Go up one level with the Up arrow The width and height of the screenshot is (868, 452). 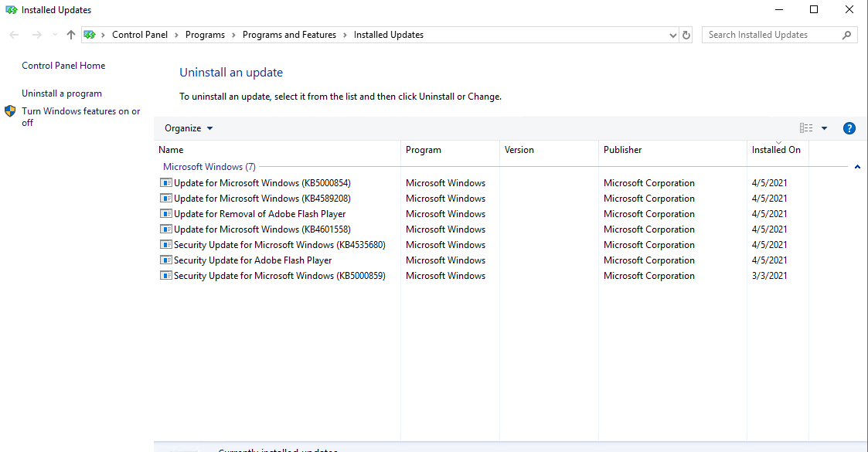(x=71, y=35)
